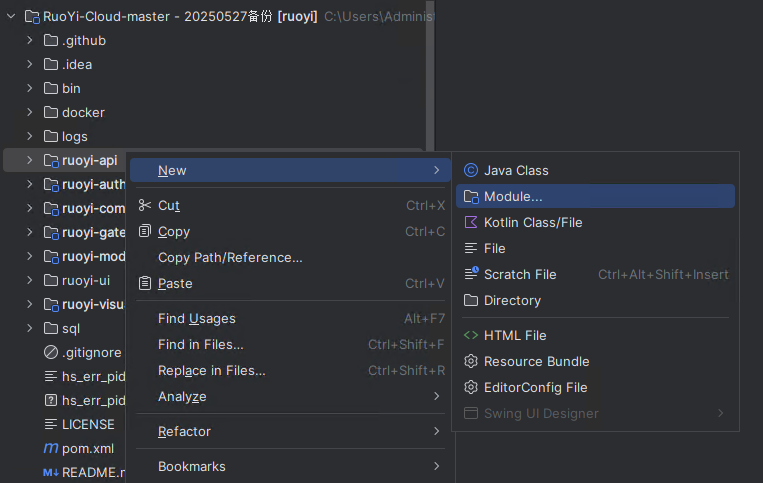Expand the ruoyi-gateway module arrow
Screen dimensions: 763x483
pyautogui.click(x=30, y=233)
